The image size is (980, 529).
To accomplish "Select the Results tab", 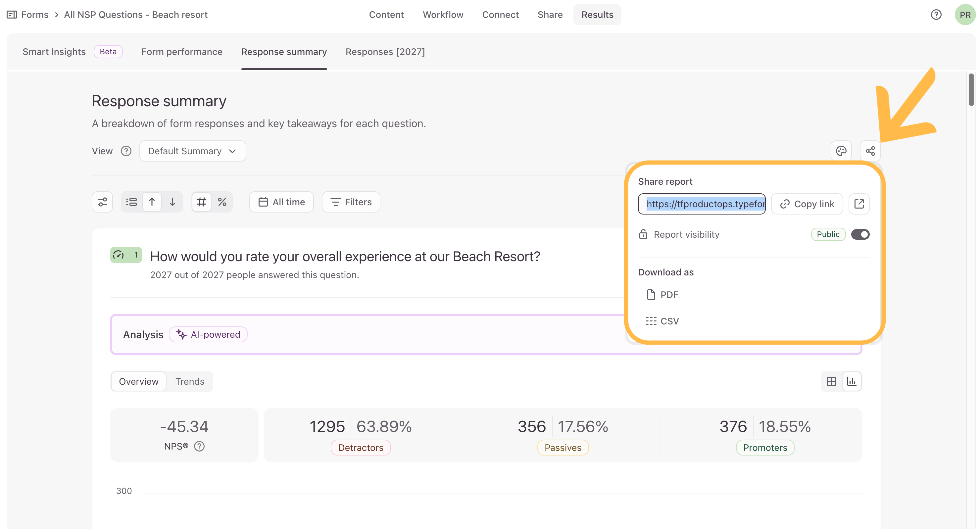I will pos(597,15).
